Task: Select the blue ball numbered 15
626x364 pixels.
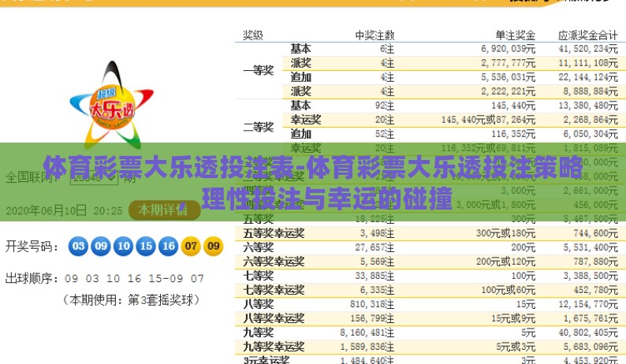Action: tap(146, 247)
